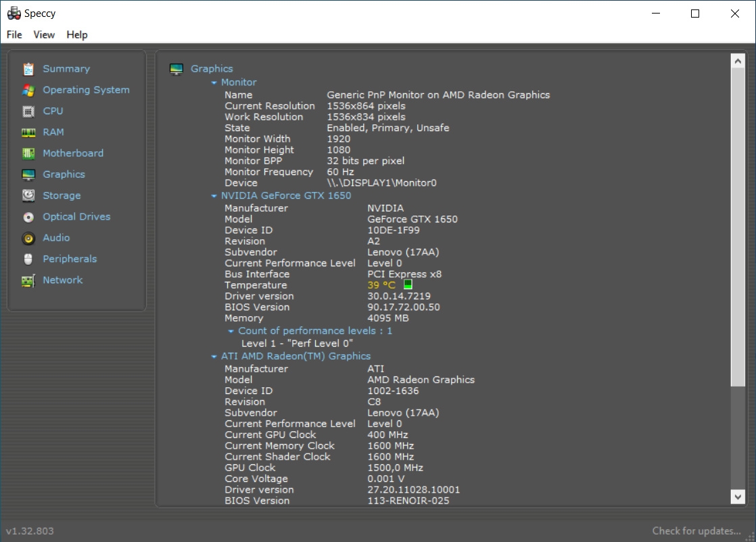This screenshot has height=542, width=756.
Task: Click the Motherboard icon in sidebar
Action: [x=28, y=153]
